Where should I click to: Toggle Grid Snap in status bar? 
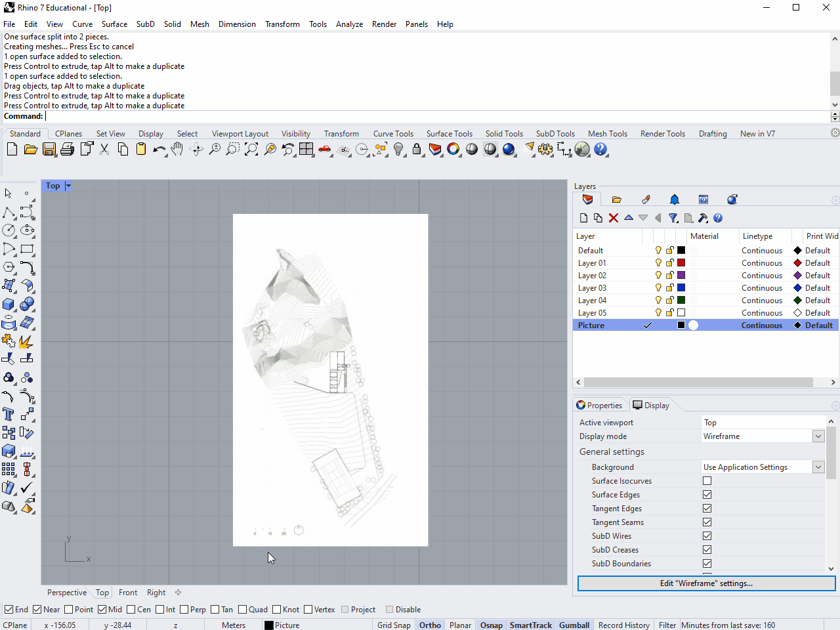(x=394, y=625)
